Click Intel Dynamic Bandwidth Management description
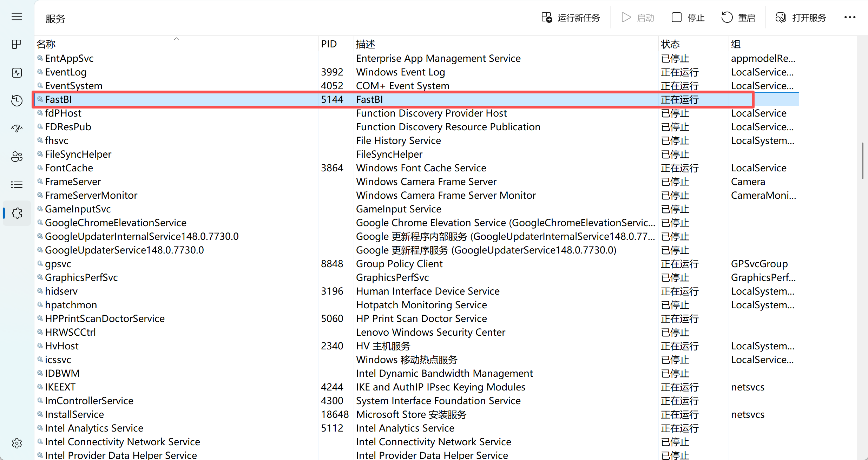Screen dimensions: 868x460 444,373
